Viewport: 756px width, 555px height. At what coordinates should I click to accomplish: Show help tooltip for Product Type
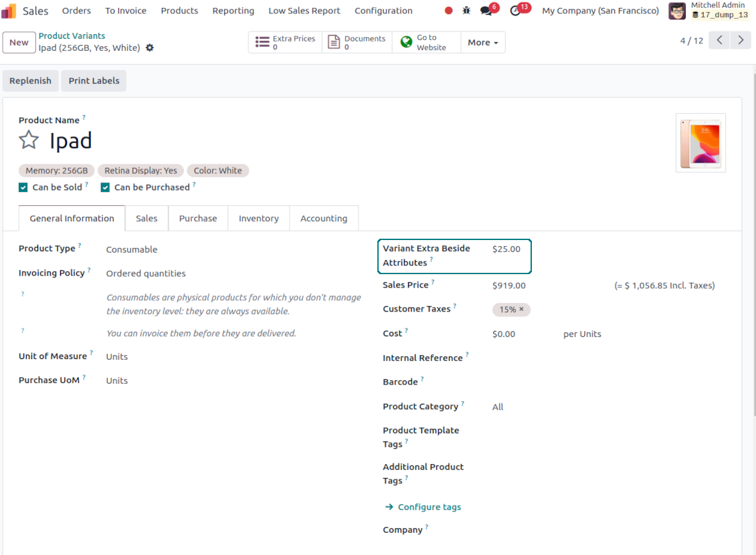[x=80, y=245]
